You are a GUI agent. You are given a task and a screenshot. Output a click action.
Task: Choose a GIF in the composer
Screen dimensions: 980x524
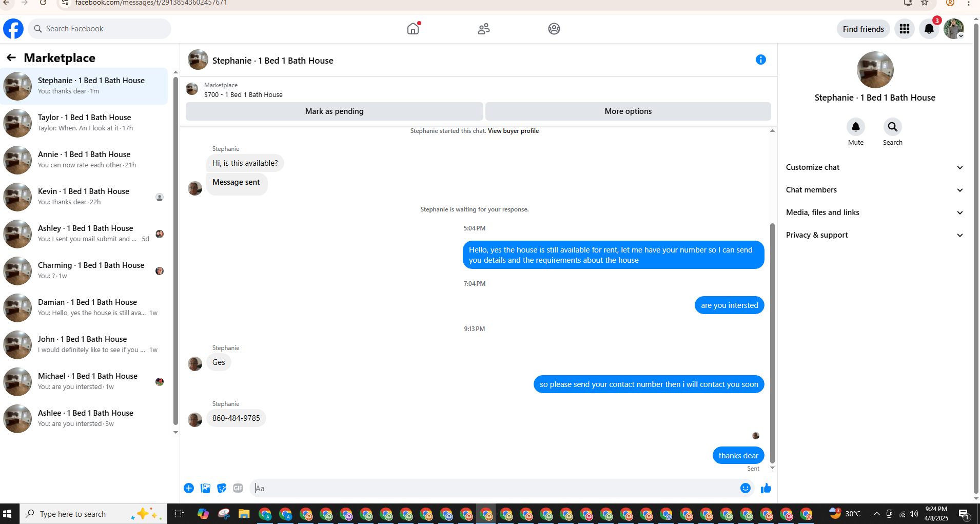click(238, 488)
